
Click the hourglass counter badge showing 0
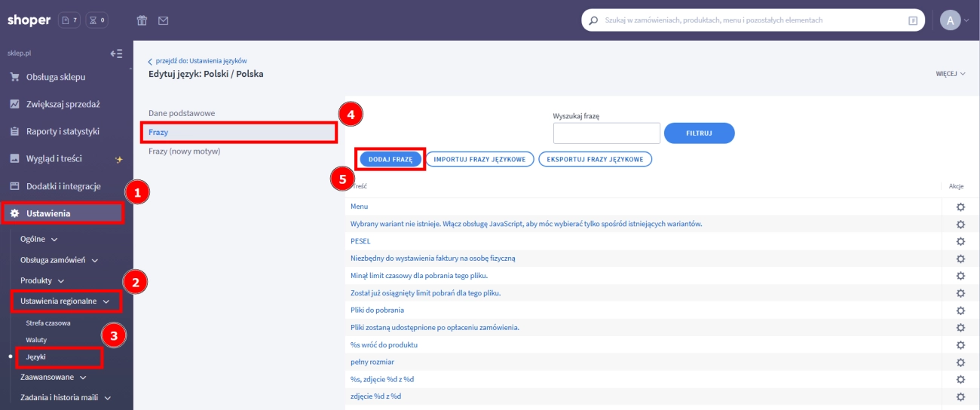(x=97, y=20)
